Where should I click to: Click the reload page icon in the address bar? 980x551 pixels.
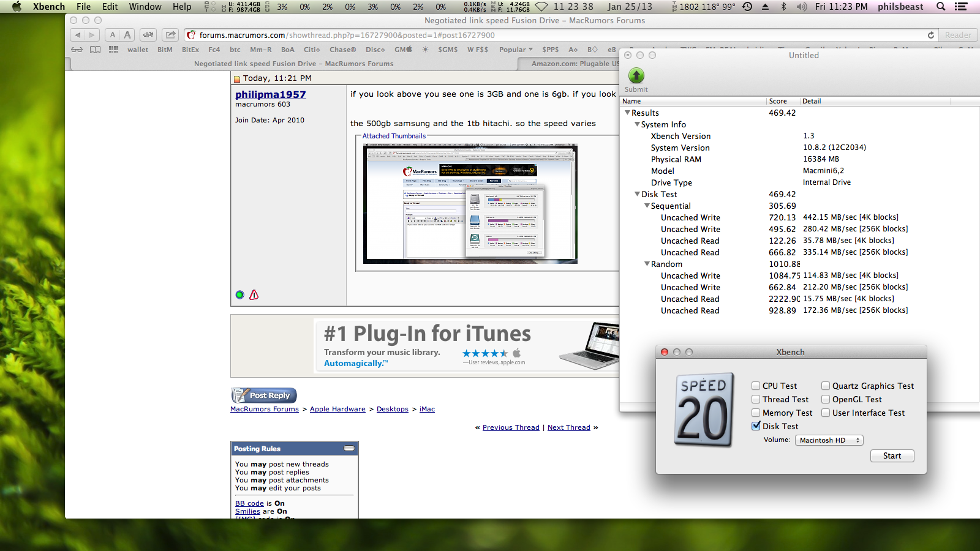pyautogui.click(x=931, y=35)
